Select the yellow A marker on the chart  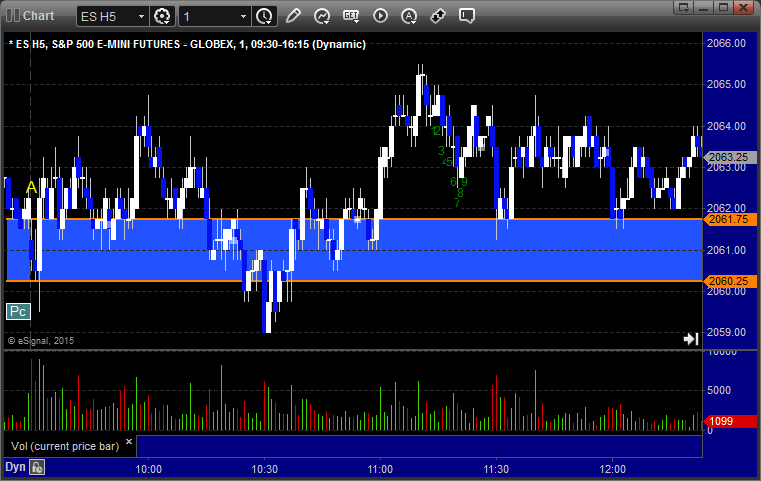pos(32,187)
